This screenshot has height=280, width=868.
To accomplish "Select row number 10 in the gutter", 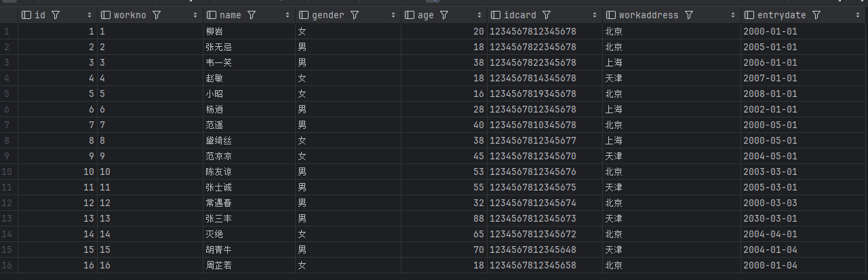I will pos(7,172).
